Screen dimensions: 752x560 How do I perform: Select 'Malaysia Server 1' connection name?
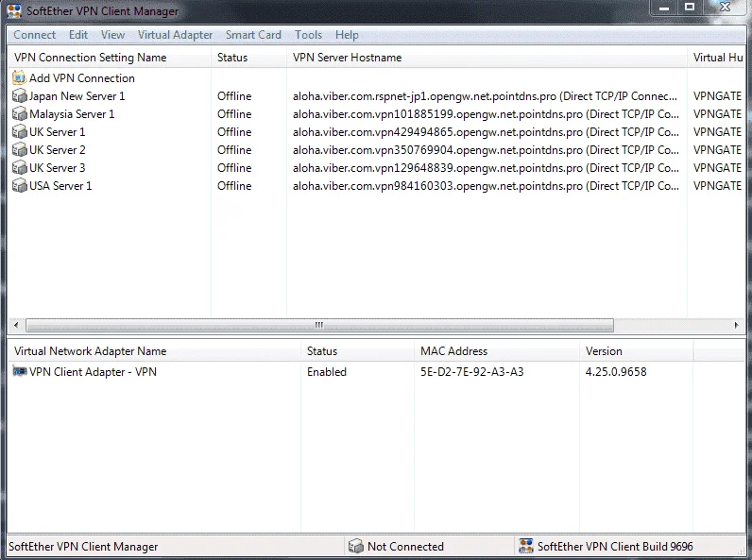point(72,114)
